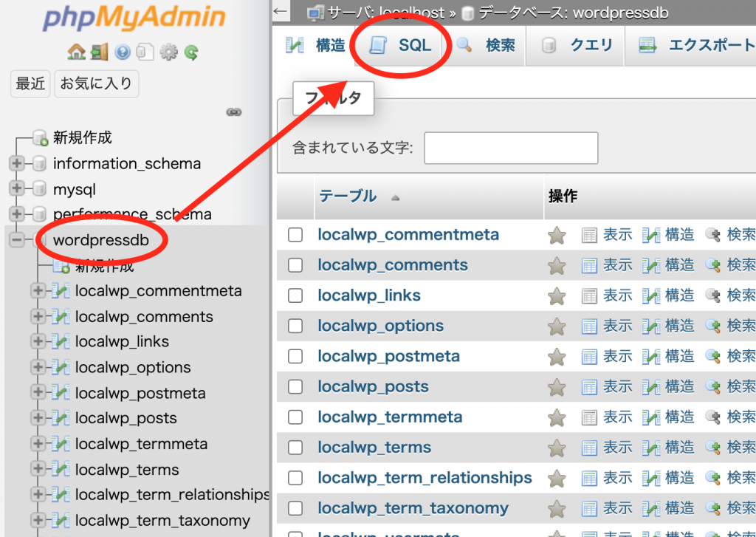Image resolution: width=756 pixels, height=537 pixels.
Task: Table icon beside localwp_terms in tree
Action: tap(61, 469)
